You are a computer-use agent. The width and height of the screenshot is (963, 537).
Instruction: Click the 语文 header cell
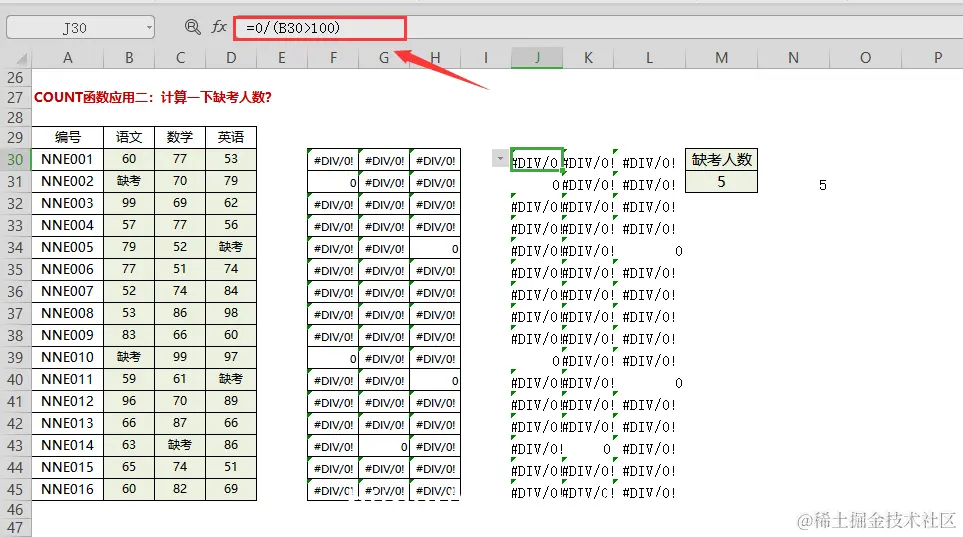pyautogui.click(x=129, y=137)
